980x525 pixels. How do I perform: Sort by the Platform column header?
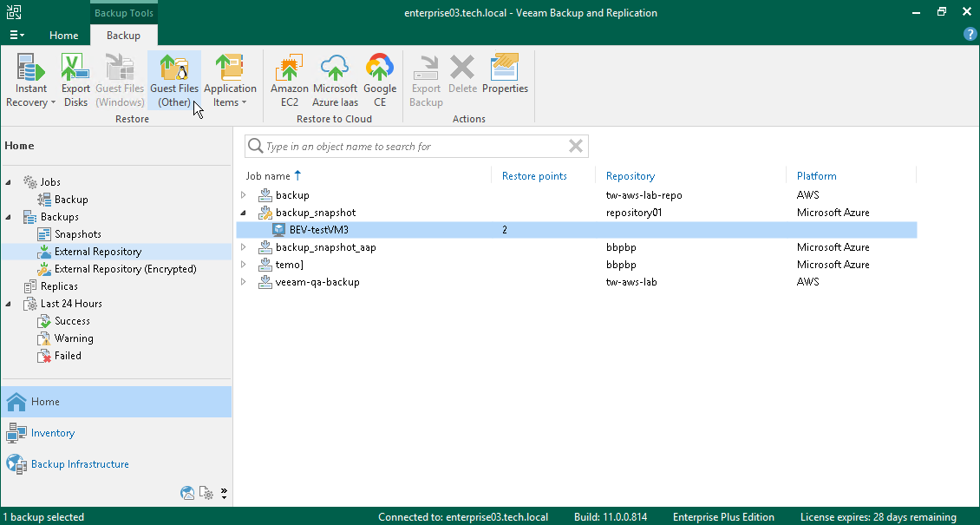point(816,176)
